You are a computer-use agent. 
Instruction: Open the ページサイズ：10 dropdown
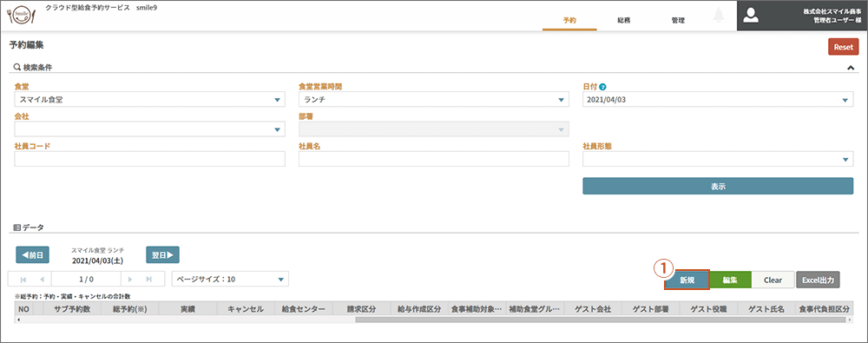click(x=230, y=280)
